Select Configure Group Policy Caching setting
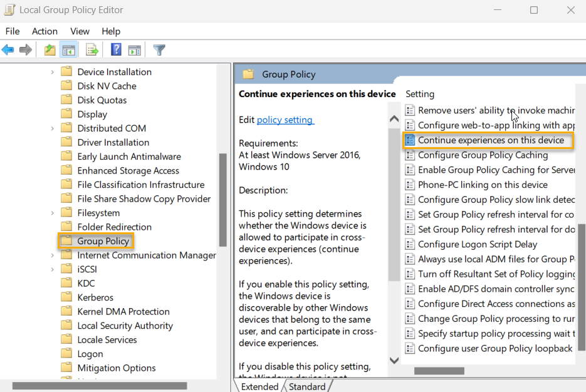The width and height of the screenshot is (586, 392). (x=483, y=155)
